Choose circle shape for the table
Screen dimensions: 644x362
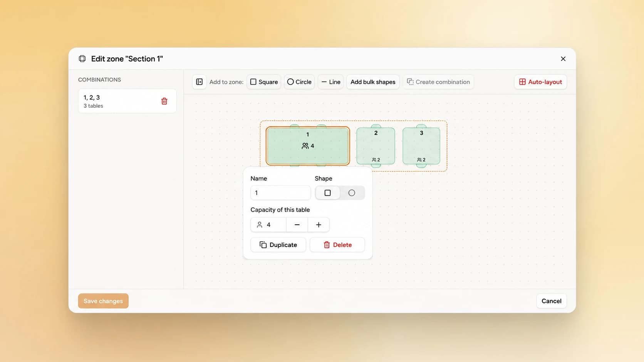pyautogui.click(x=352, y=193)
